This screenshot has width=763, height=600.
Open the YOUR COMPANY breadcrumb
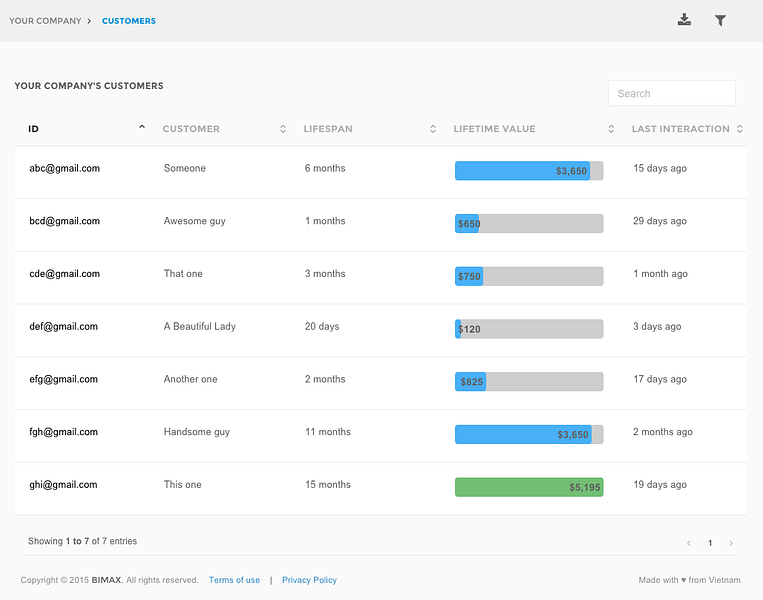click(x=45, y=21)
